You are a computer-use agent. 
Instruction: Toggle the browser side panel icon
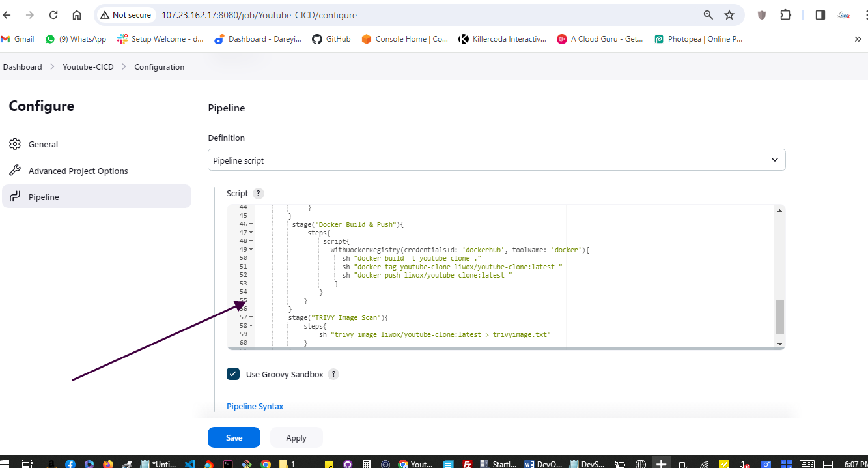(820, 15)
